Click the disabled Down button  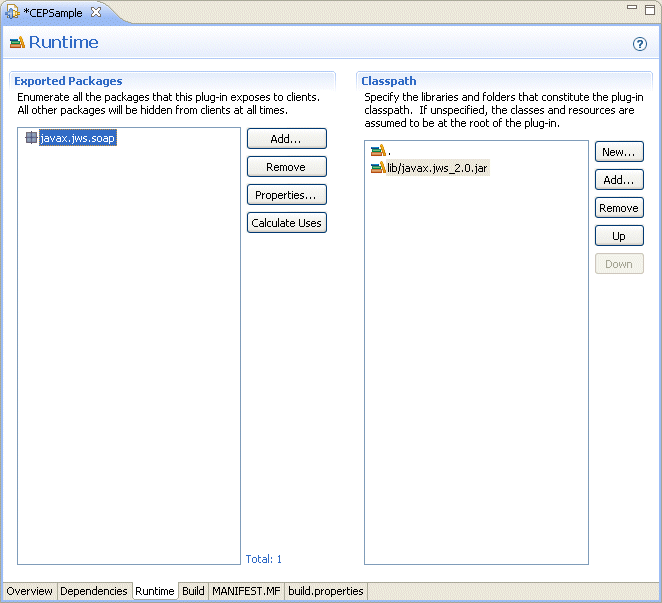click(619, 263)
